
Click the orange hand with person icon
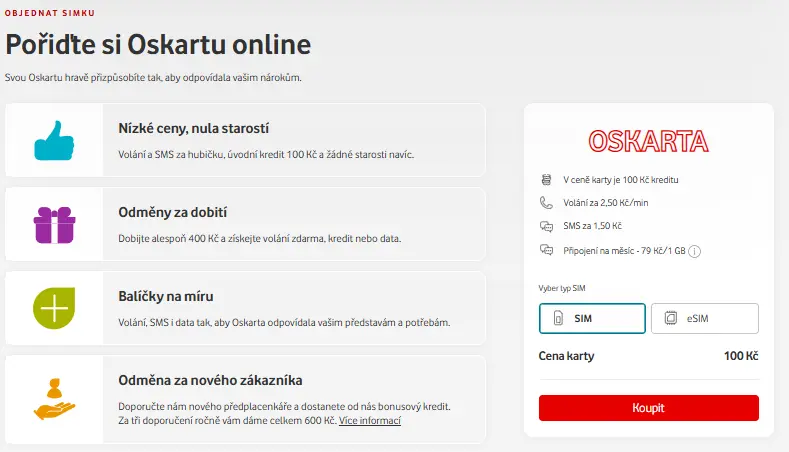click(x=54, y=399)
